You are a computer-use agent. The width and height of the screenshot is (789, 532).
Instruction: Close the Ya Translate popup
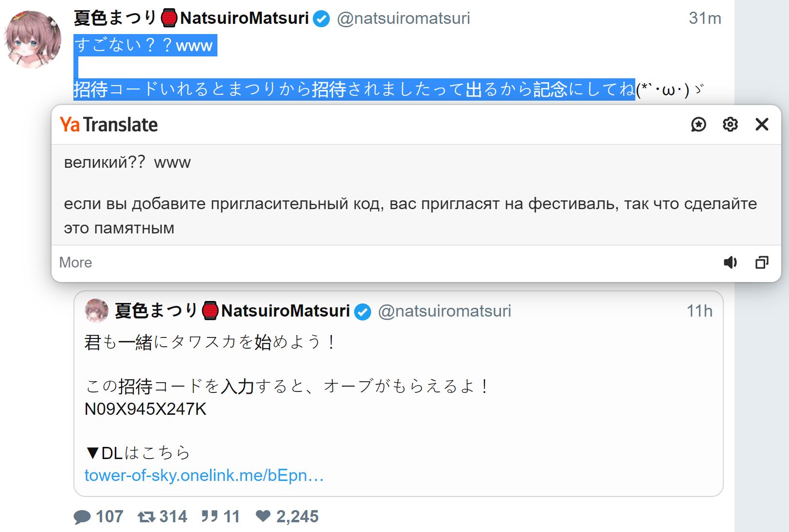click(762, 124)
